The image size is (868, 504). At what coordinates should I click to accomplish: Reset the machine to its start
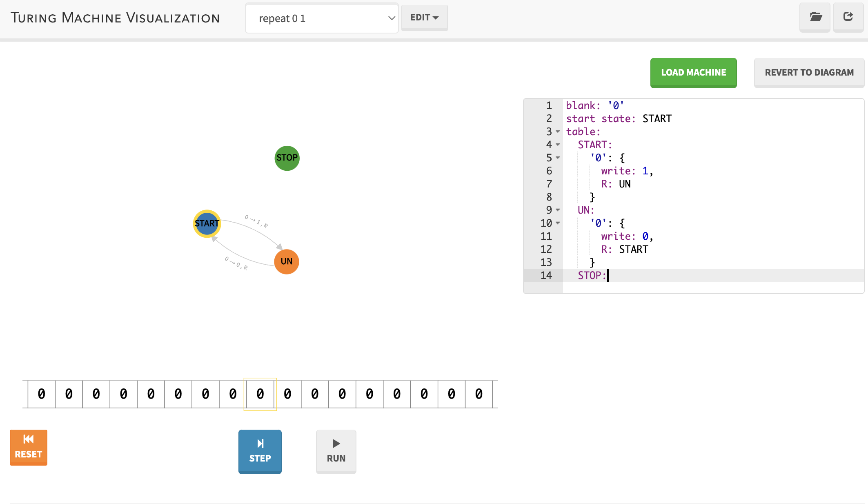point(29,447)
